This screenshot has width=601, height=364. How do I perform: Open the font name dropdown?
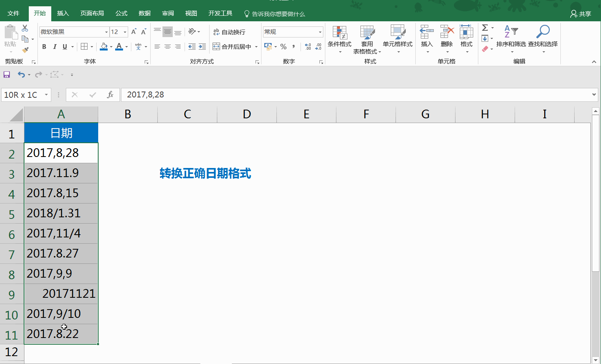106,32
